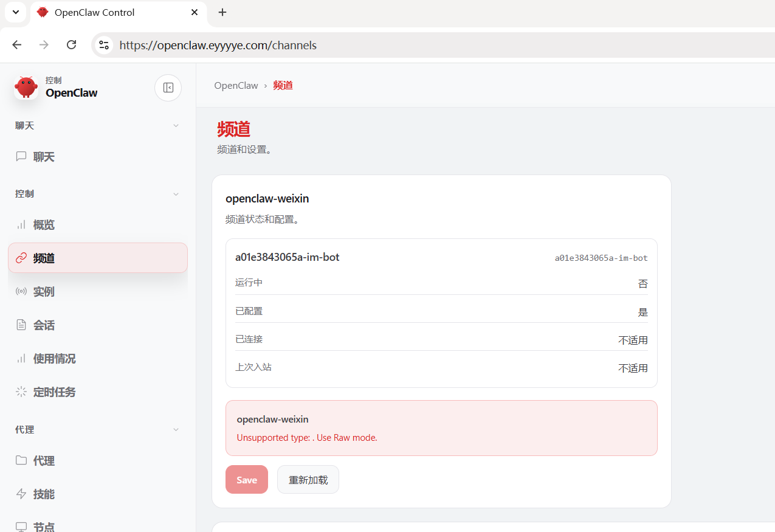Click the OpenClaw red mascot logo
Image resolution: width=775 pixels, height=532 pixels.
26,88
